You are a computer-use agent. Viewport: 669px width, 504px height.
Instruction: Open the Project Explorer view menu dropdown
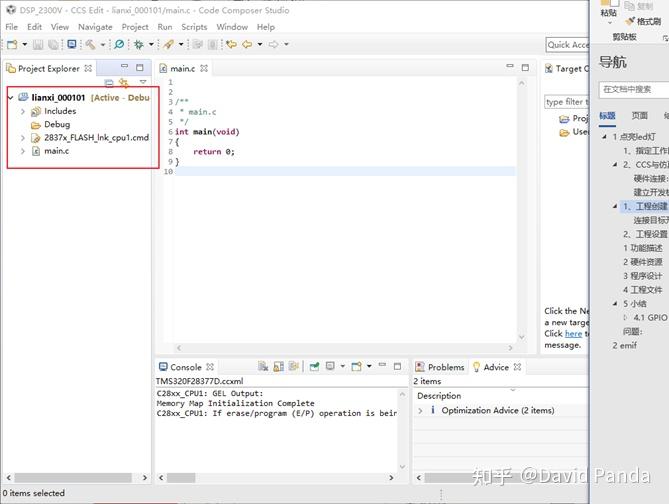[x=143, y=82]
